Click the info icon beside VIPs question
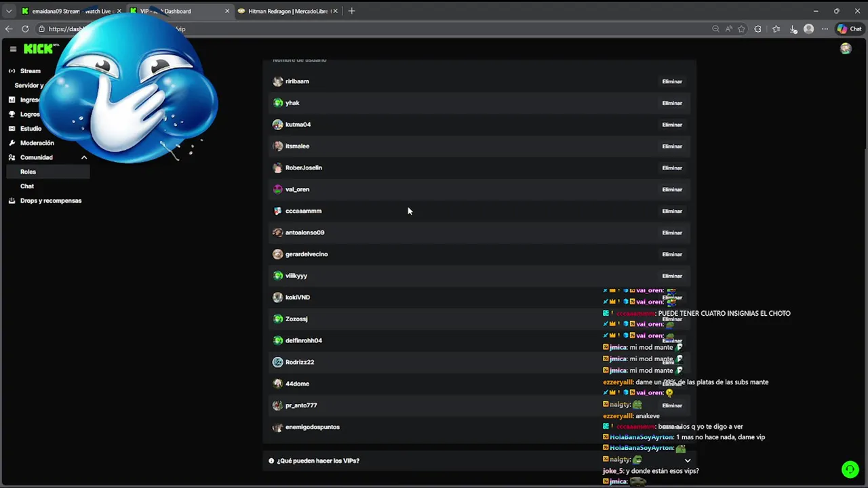This screenshot has height=488, width=868. (x=271, y=461)
